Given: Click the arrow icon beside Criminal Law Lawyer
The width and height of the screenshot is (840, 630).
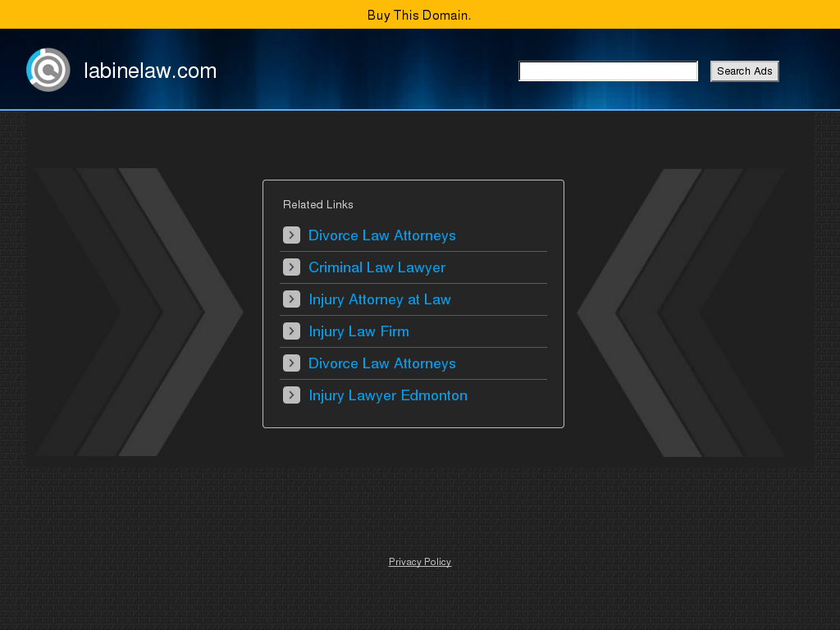Looking at the screenshot, I should point(291,267).
